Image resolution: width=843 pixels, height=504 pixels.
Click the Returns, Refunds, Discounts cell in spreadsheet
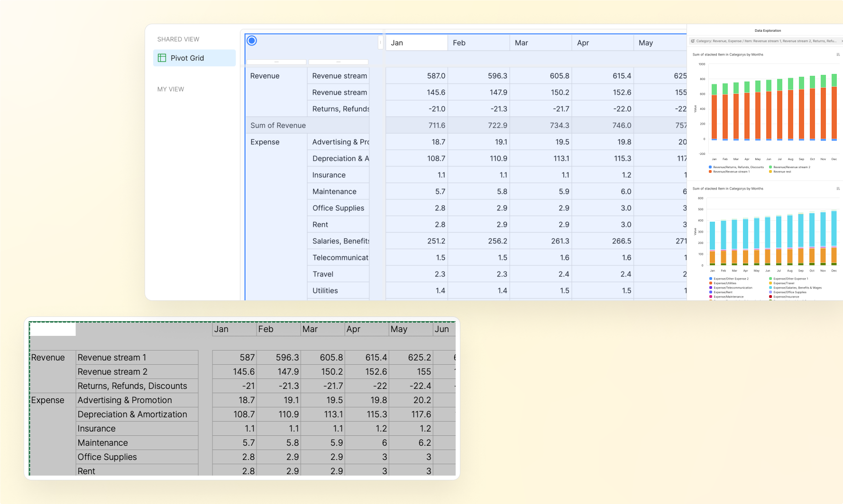pyautogui.click(x=137, y=386)
